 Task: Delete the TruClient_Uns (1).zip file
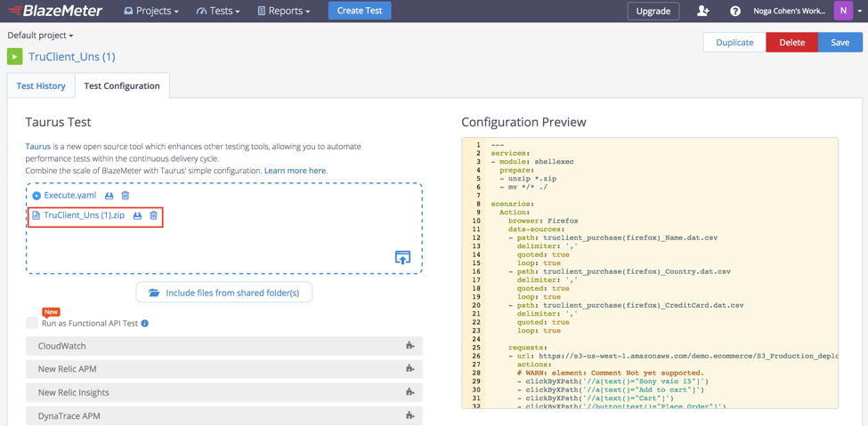pyautogui.click(x=153, y=215)
